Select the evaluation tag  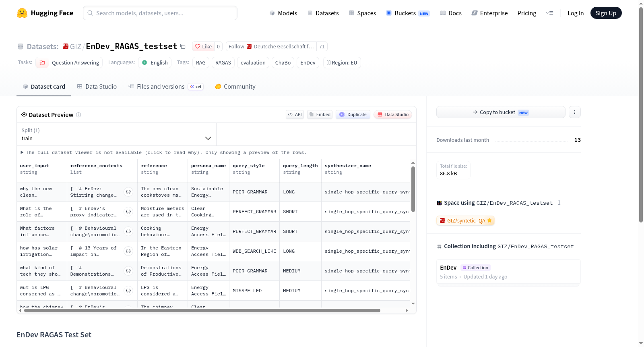(253, 62)
